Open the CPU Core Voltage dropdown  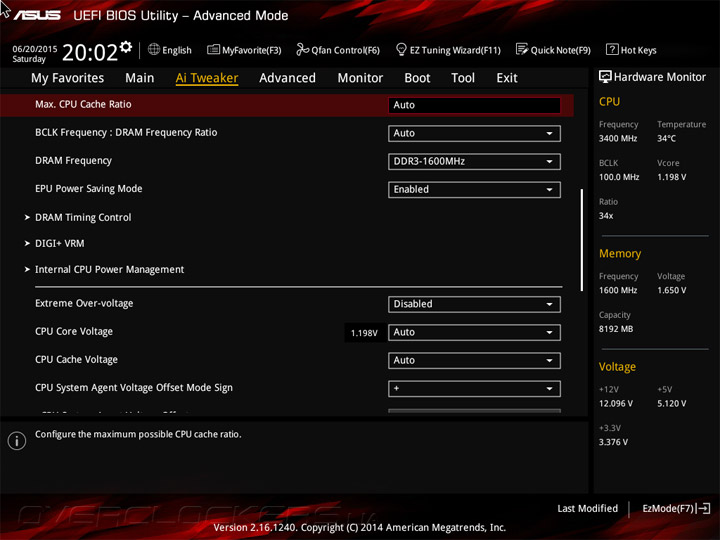[474, 332]
